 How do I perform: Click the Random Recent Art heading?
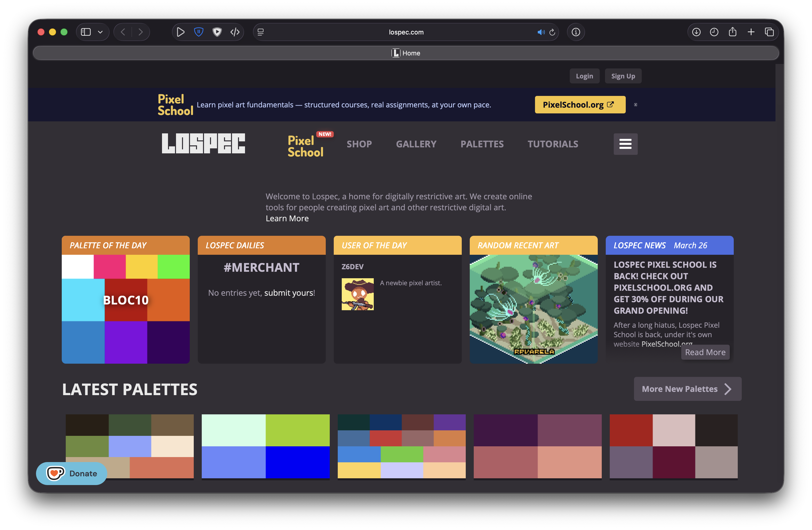(518, 246)
